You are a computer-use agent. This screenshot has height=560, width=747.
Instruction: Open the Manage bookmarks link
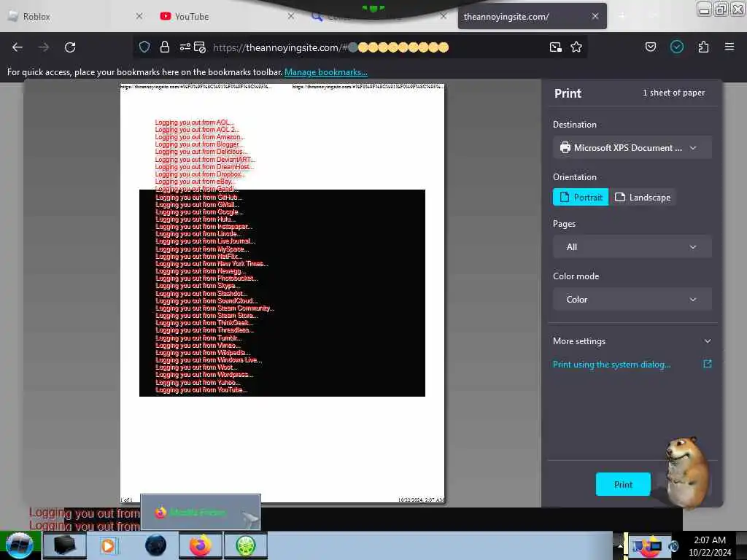(x=326, y=72)
